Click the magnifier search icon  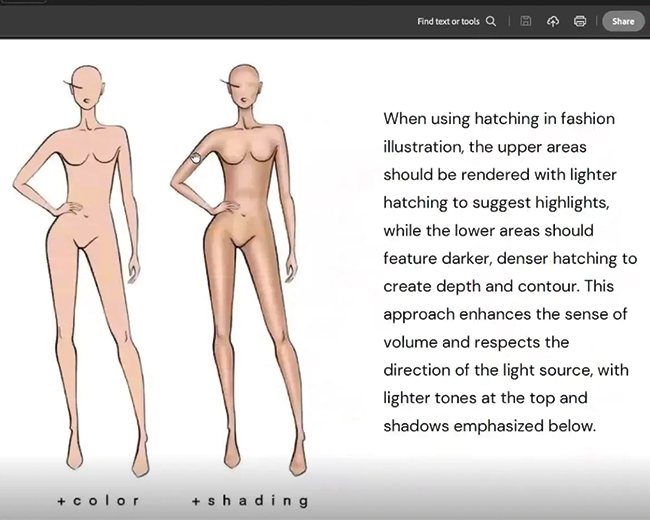[491, 21]
